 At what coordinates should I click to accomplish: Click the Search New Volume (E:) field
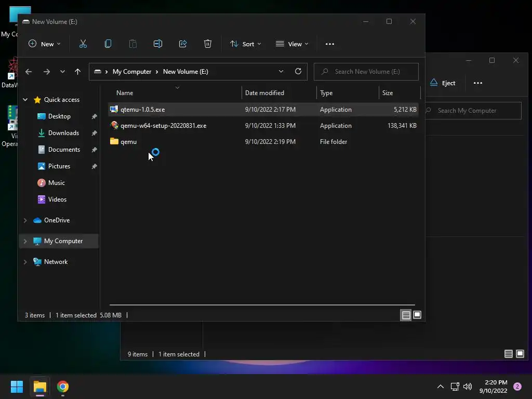pos(366,72)
